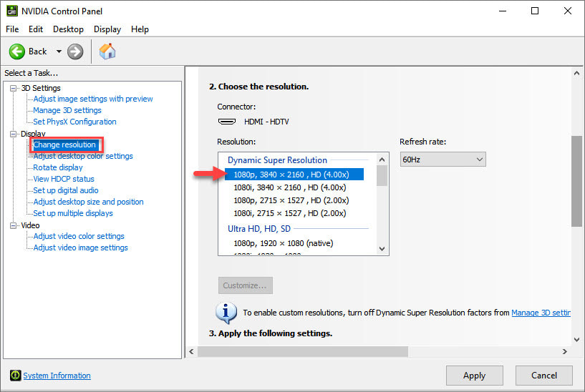Click the NVIDIA Control Panel title icon
Screen dimensions: 585x392
click(x=12, y=11)
